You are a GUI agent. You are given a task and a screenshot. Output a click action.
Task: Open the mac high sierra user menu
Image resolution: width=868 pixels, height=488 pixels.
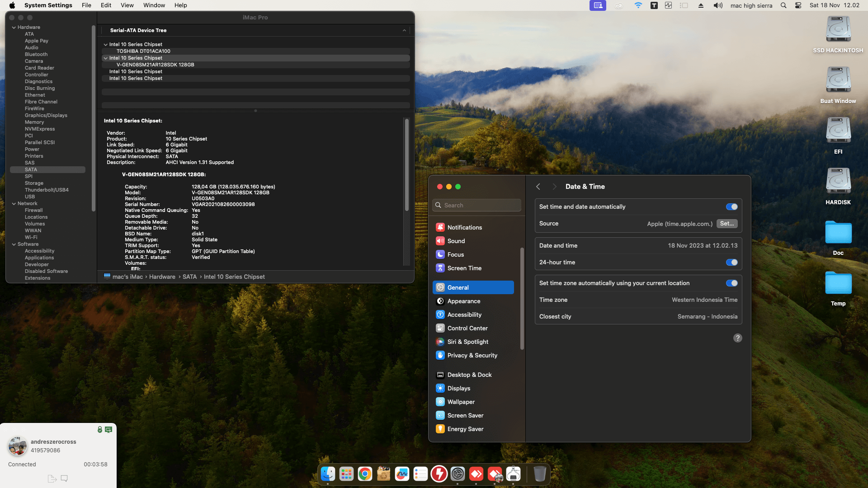coord(751,5)
